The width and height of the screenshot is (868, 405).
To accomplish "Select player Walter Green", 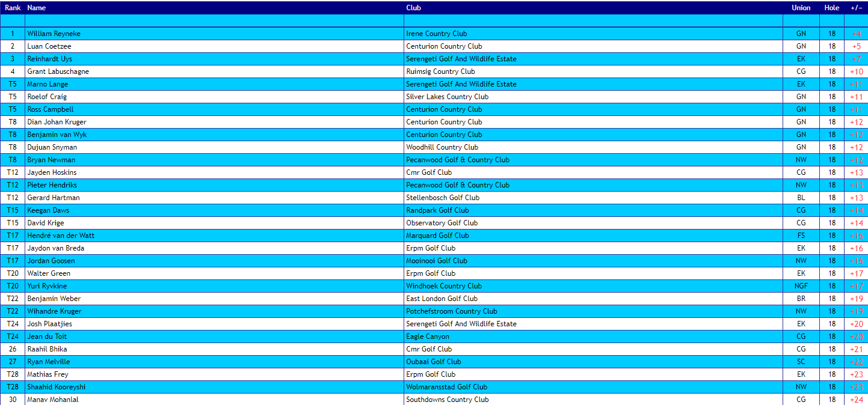I will (49, 273).
